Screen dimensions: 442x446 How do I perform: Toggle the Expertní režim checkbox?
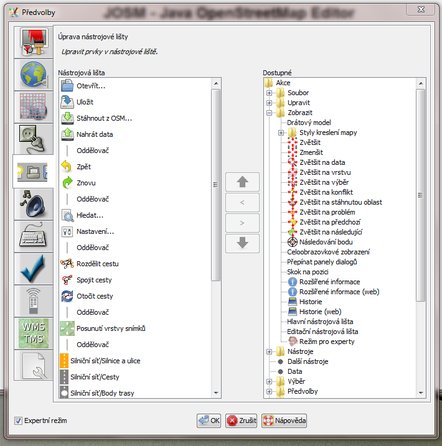pos(18,420)
